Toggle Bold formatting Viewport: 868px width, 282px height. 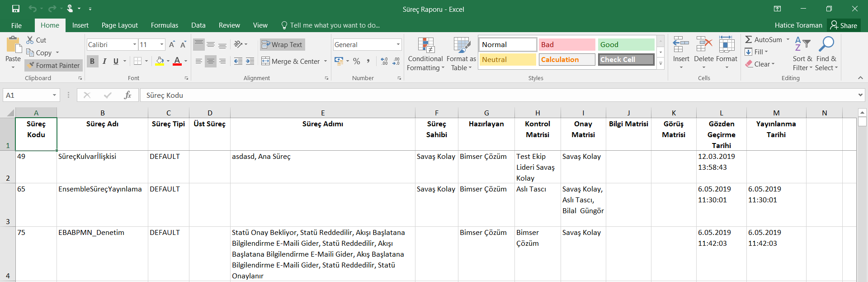(x=92, y=61)
